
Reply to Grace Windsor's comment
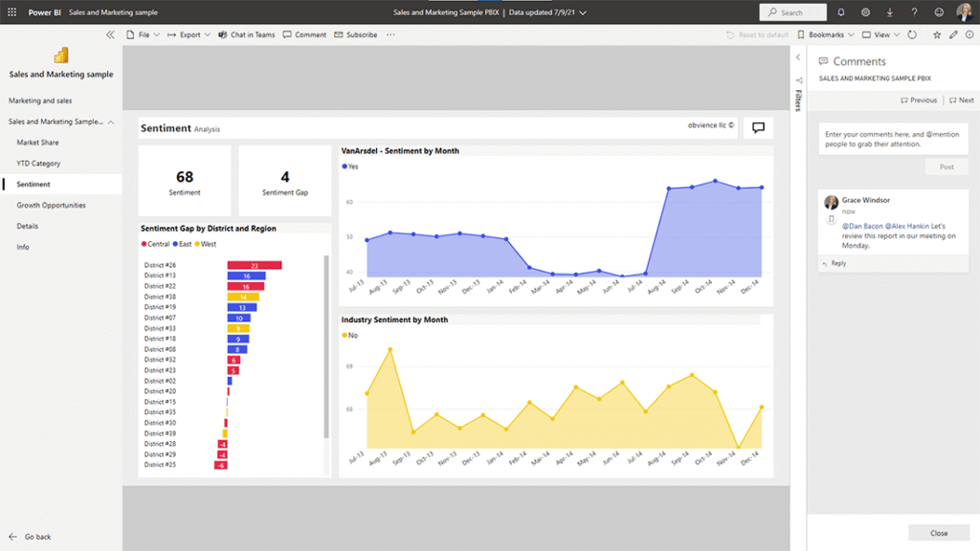point(837,263)
